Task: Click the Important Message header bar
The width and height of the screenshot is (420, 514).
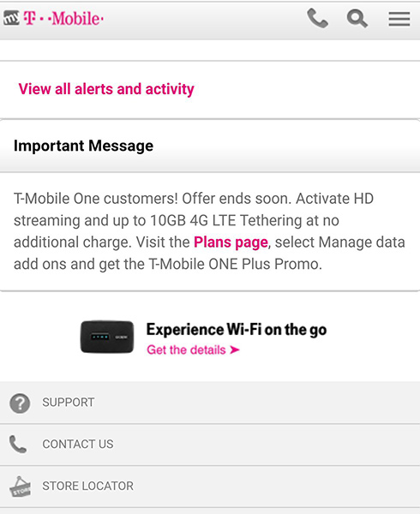Action: [x=210, y=146]
